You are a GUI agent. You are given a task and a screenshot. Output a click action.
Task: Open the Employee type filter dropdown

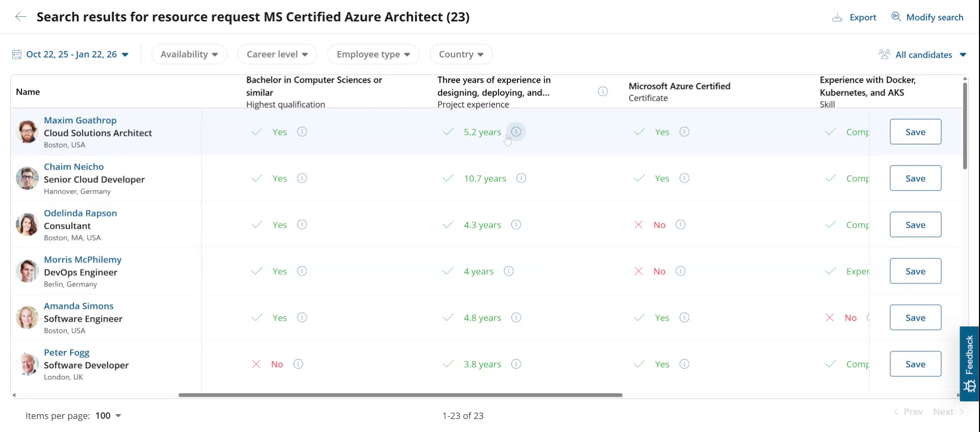pos(373,54)
